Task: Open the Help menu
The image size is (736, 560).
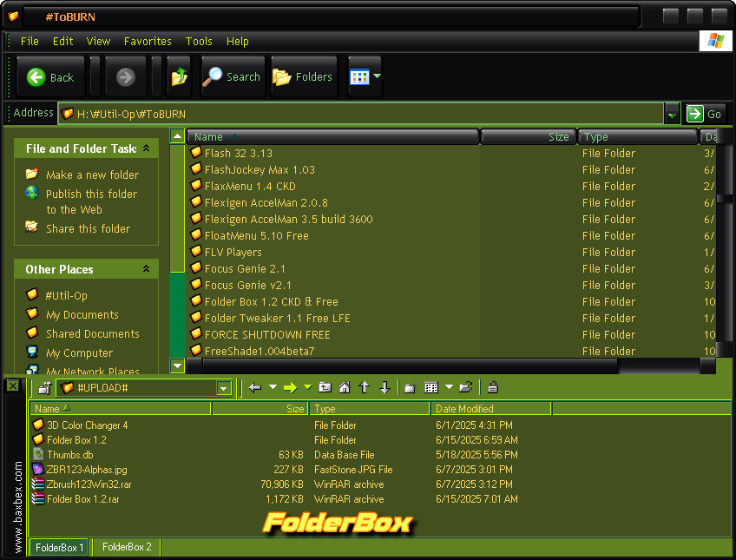Action: pyautogui.click(x=238, y=42)
